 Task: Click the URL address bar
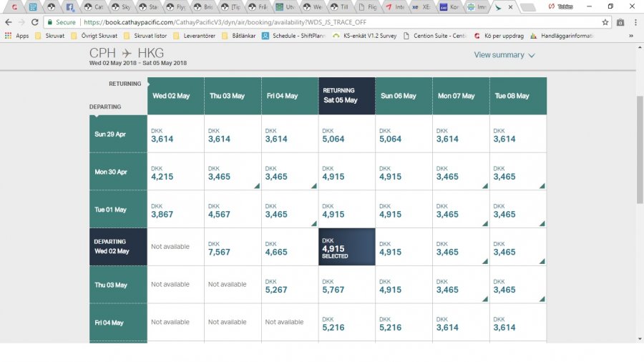pyautogui.click(x=322, y=22)
